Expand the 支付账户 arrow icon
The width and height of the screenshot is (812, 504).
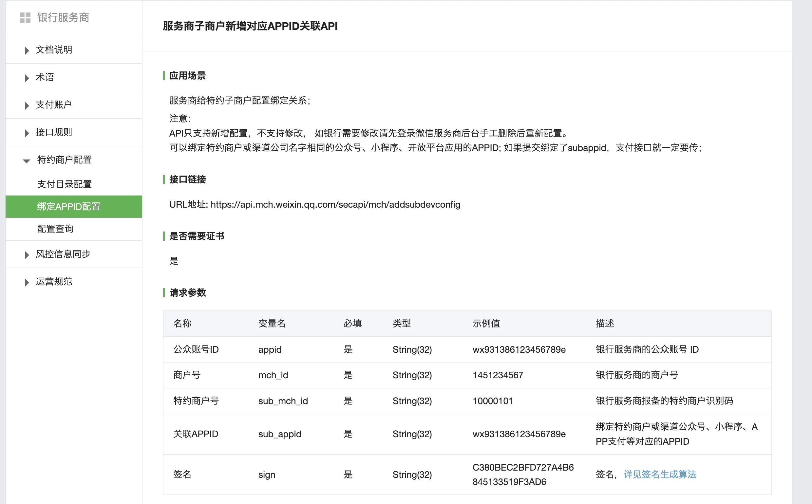pos(27,106)
